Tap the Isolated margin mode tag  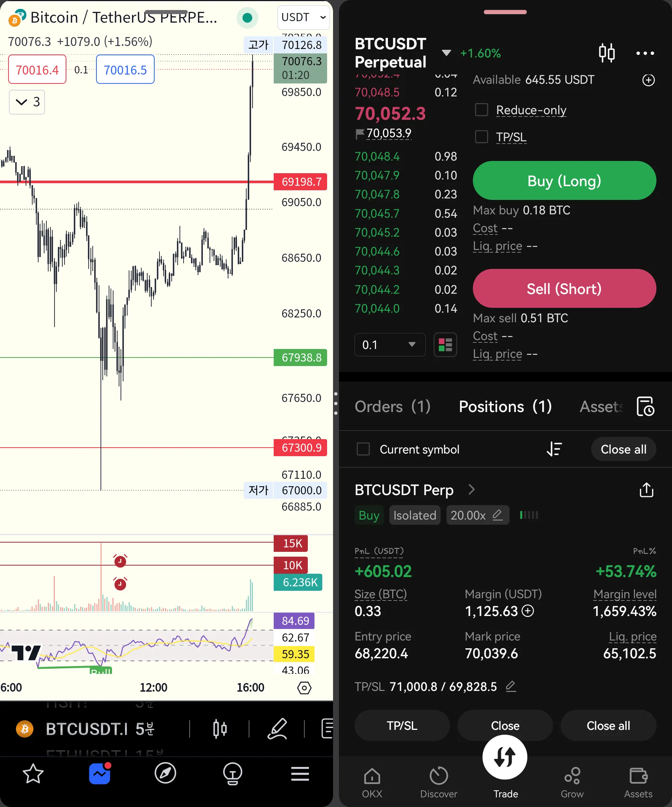tap(415, 515)
